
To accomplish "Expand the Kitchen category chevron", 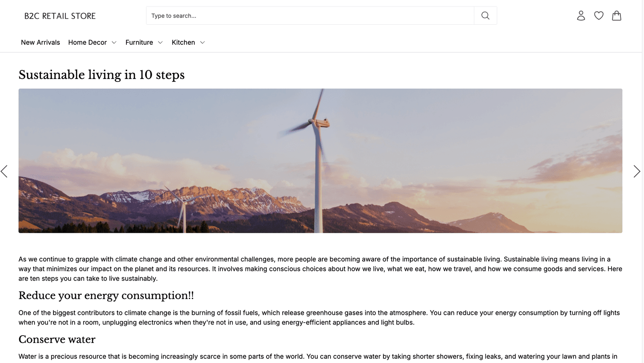I will (202, 42).
